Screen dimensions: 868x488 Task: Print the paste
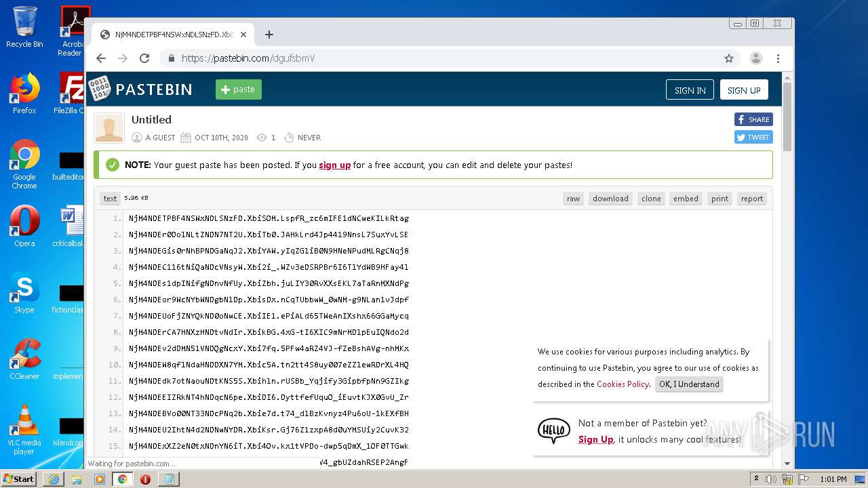click(719, 199)
